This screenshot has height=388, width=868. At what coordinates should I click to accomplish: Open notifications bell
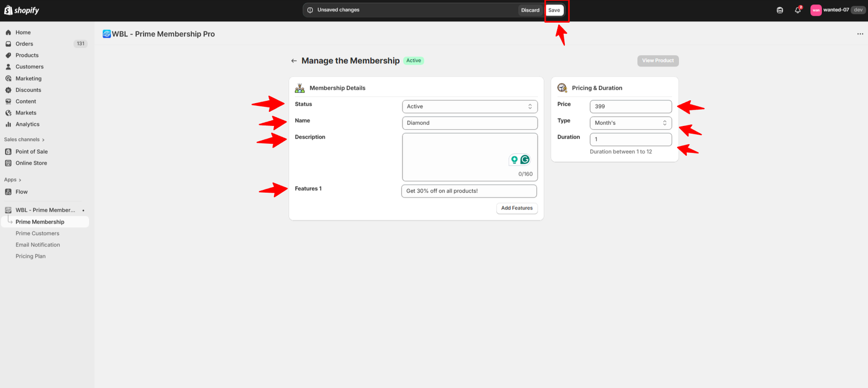click(x=798, y=10)
